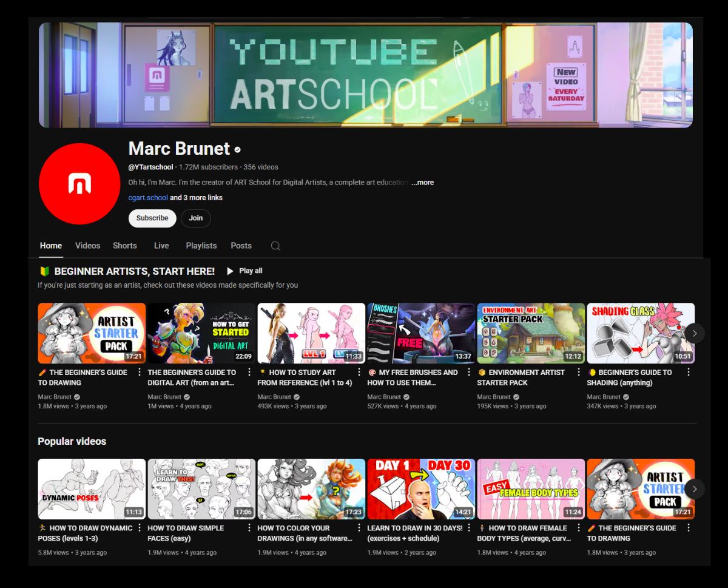Open options menu for MY FREE BRUSHES video
The height and width of the screenshot is (588, 728).
[x=469, y=373]
